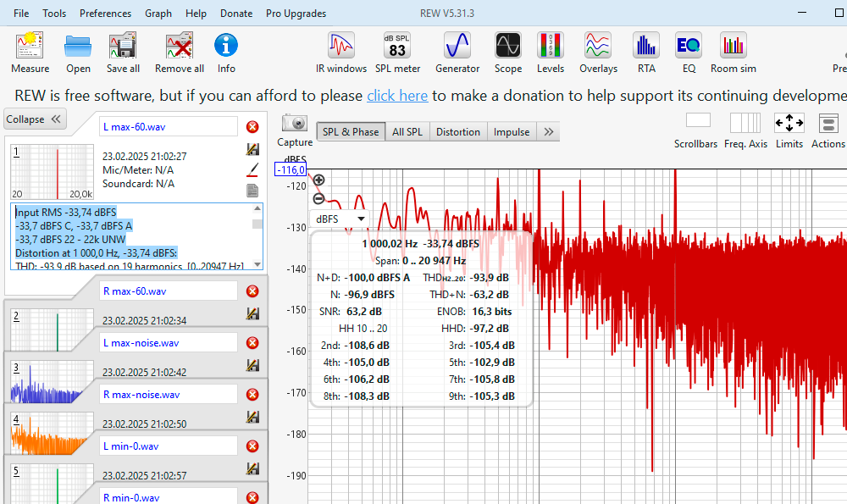This screenshot has height=504, width=847.
Task: Switch to the Distortion tab
Action: coord(457,132)
